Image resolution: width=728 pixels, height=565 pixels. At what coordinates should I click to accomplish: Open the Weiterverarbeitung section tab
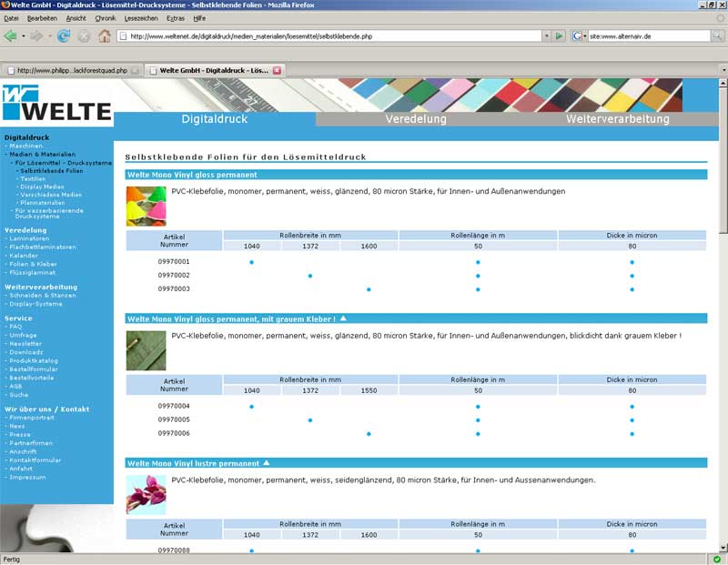point(617,119)
